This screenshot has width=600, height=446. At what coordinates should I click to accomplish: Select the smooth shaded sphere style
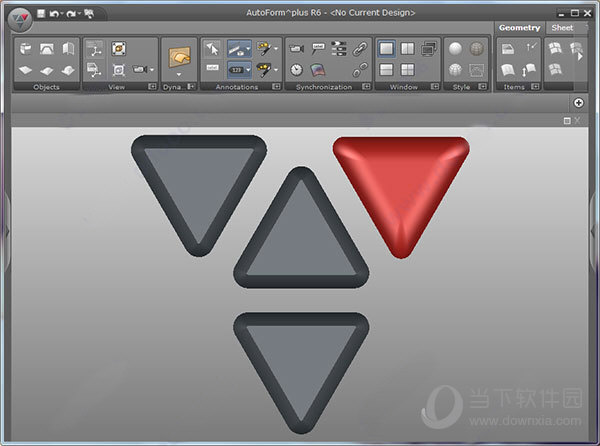tap(455, 49)
